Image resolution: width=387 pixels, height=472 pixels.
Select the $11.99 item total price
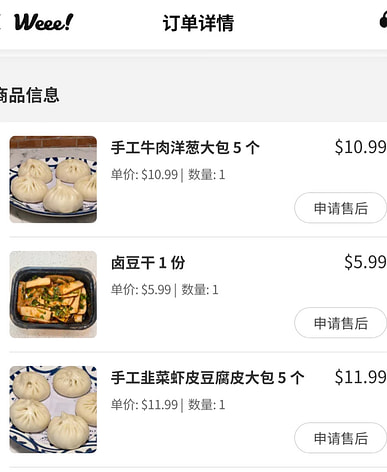(x=361, y=377)
